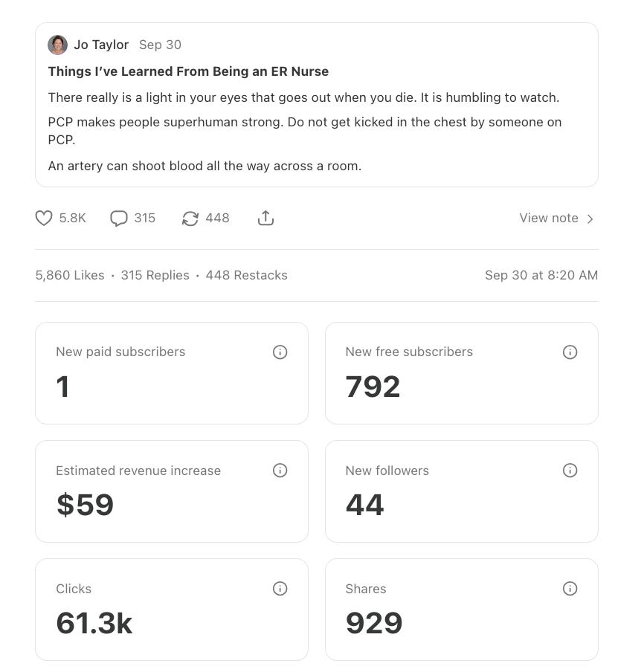Click the info icon beside Shares
The image size is (644, 672).
[570, 589]
